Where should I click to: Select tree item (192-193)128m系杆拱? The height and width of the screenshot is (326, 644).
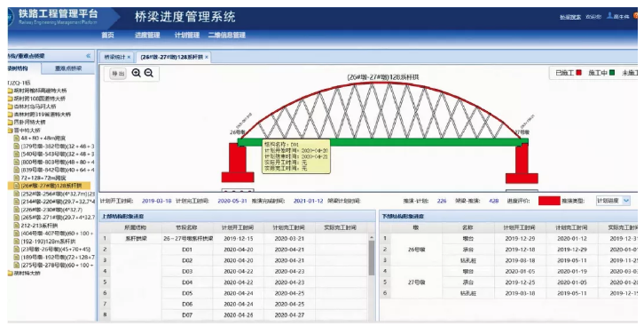(44, 242)
